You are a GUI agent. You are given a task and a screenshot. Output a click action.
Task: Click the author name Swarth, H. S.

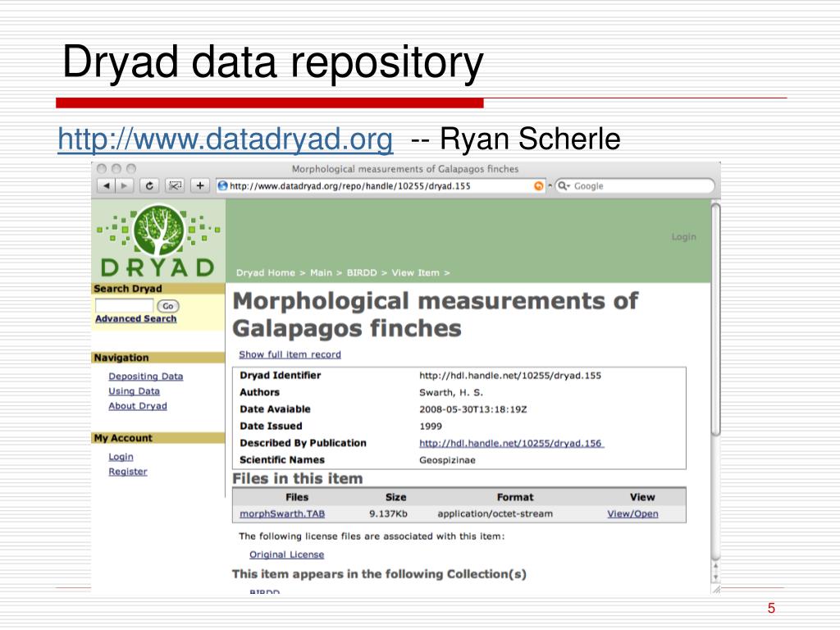point(451,393)
